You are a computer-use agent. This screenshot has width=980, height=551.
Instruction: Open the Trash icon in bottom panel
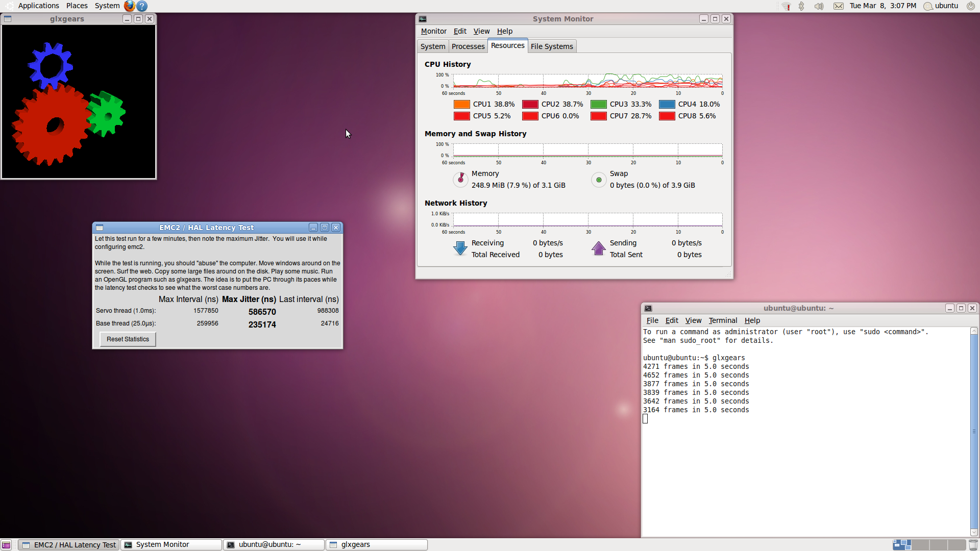(x=973, y=545)
